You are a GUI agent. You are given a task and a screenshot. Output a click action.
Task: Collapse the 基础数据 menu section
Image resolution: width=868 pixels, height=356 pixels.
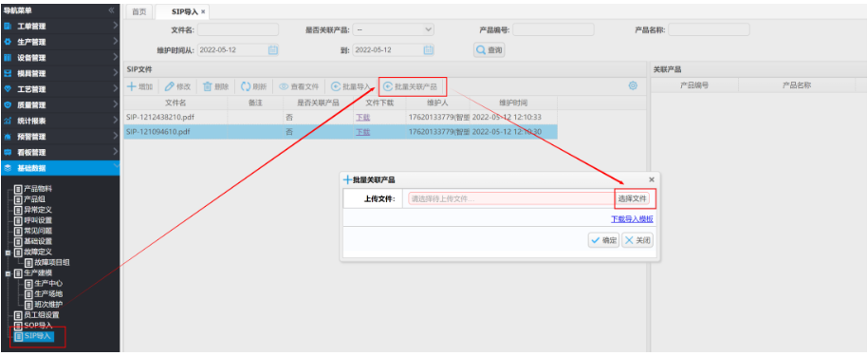60,168
